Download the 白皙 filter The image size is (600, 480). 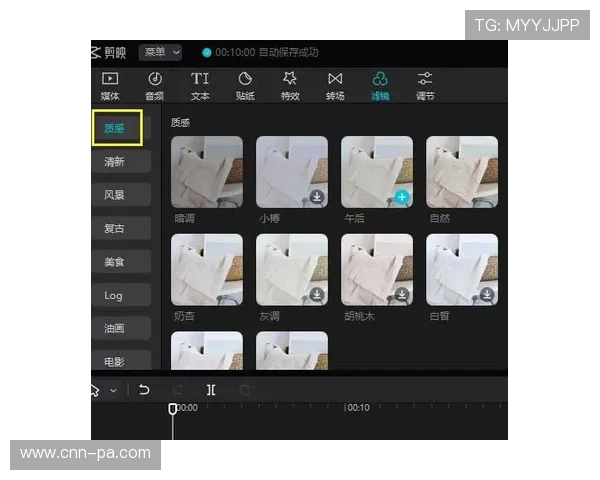tap(487, 295)
